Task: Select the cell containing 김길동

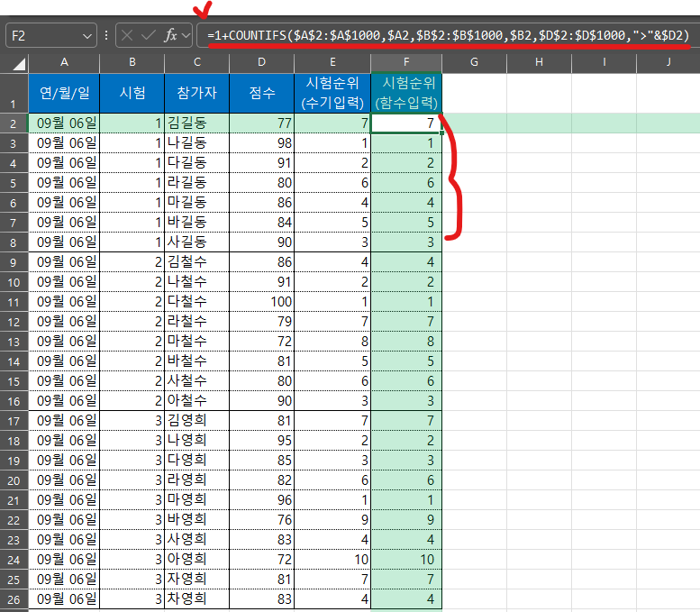Action: (197, 123)
